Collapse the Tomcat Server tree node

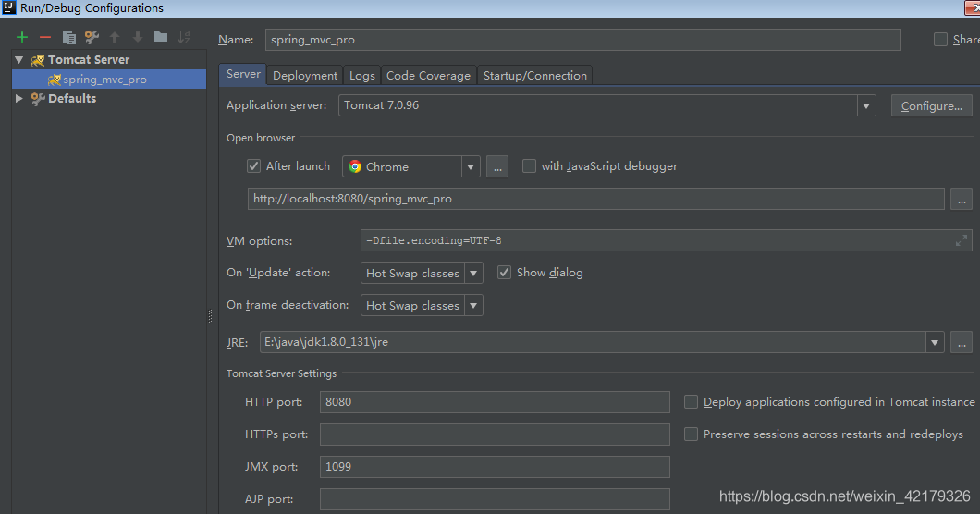[18, 60]
